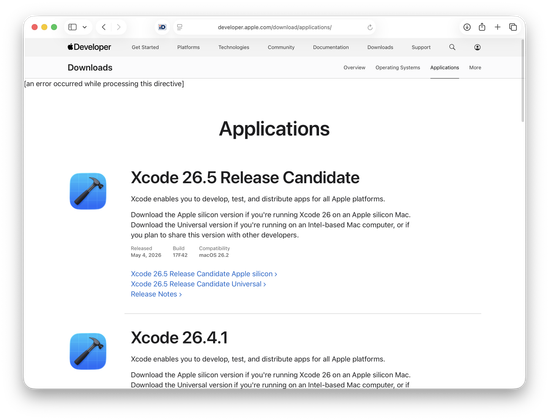The height and width of the screenshot is (420, 549).
Task: Click the green fullscreen window button
Action: click(x=54, y=27)
